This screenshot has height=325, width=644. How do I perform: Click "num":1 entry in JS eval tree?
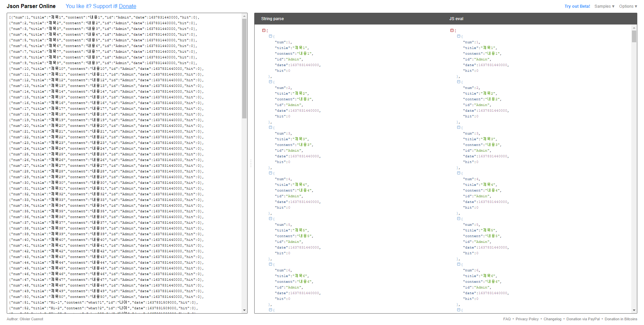472,42
